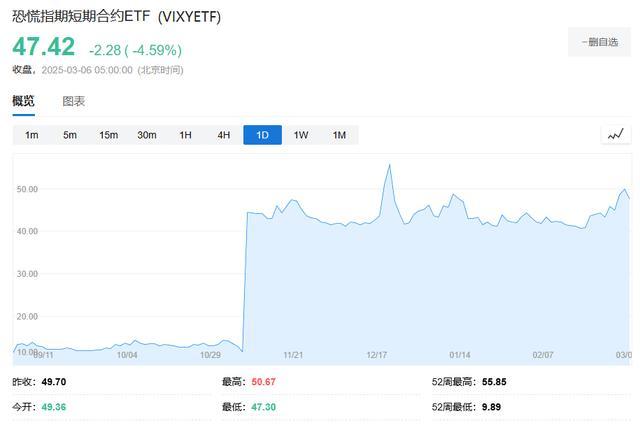Select the 1m interval
Image resolution: width=640 pixels, height=430 pixels.
(x=31, y=135)
